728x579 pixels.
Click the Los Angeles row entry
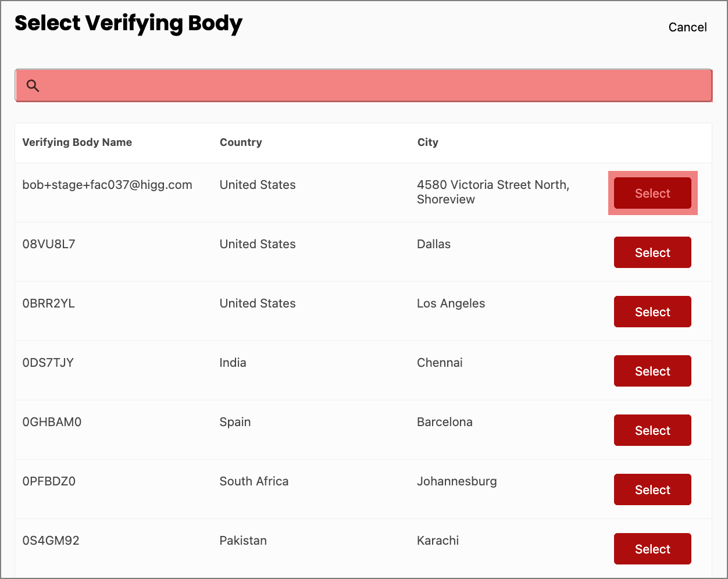451,303
